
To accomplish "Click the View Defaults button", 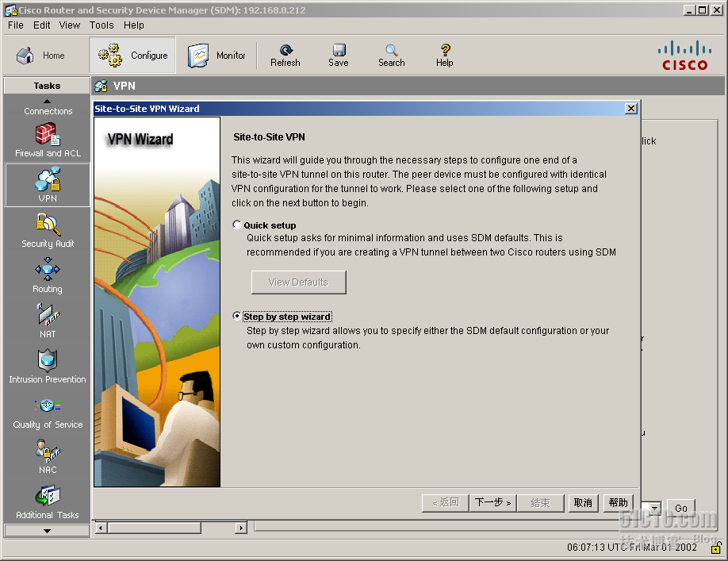I will click(x=298, y=282).
